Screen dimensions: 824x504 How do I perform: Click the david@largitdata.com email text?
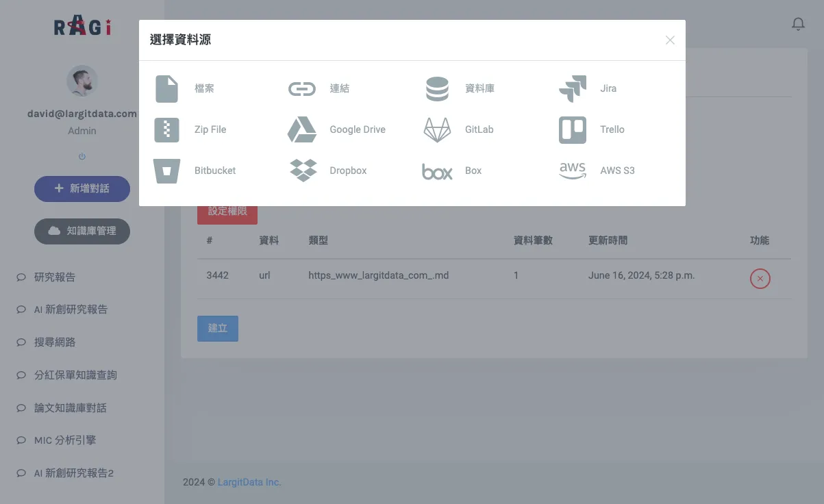point(82,114)
